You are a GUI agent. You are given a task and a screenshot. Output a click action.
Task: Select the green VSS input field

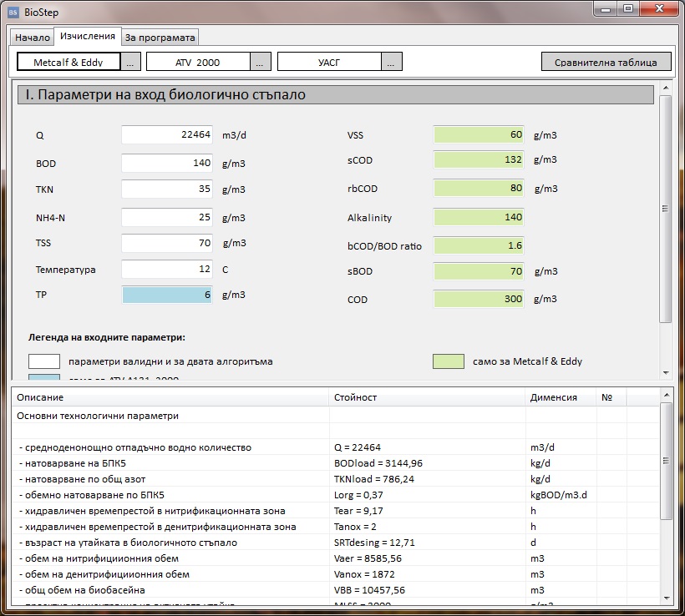[479, 134]
